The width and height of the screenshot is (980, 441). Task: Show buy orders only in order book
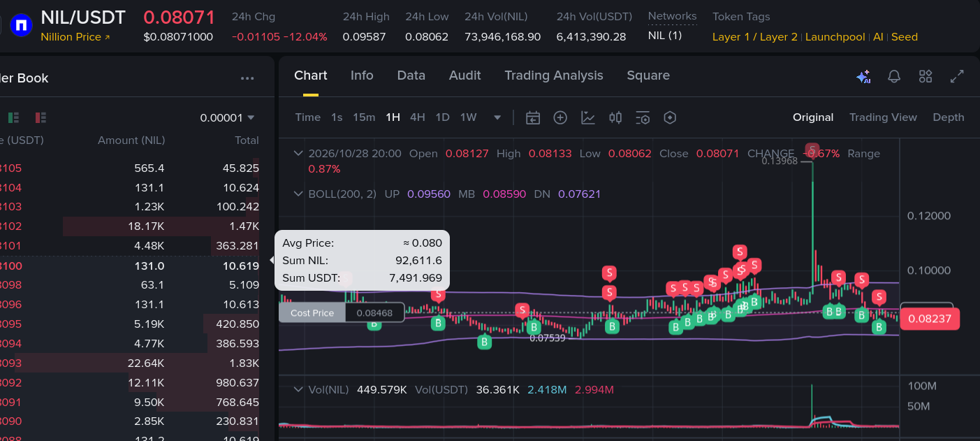pyautogui.click(x=13, y=117)
